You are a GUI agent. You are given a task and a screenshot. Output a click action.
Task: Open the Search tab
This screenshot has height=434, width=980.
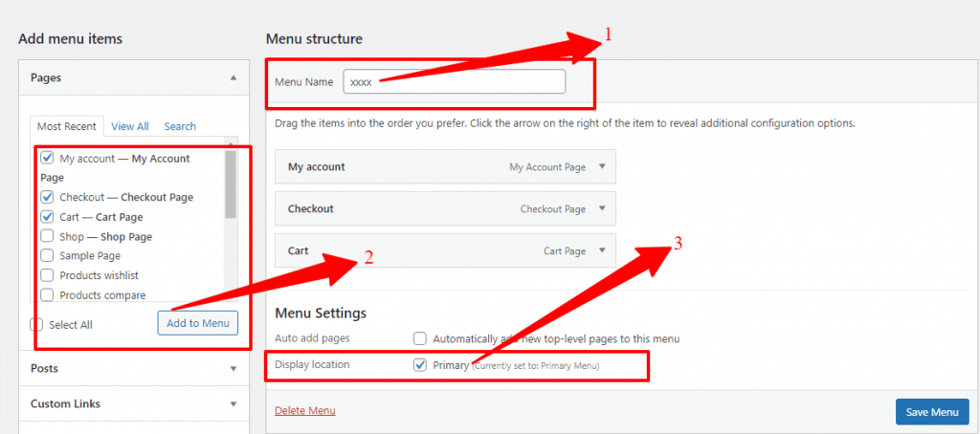click(x=180, y=126)
